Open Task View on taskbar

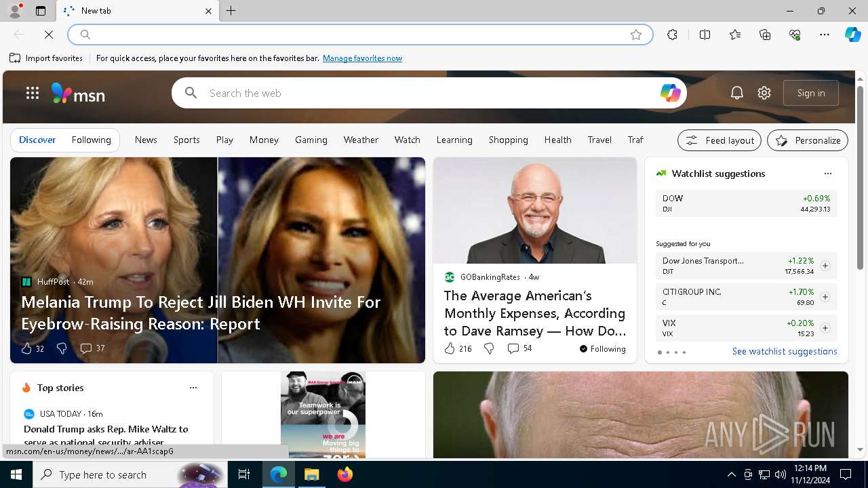(x=244, y=474)
